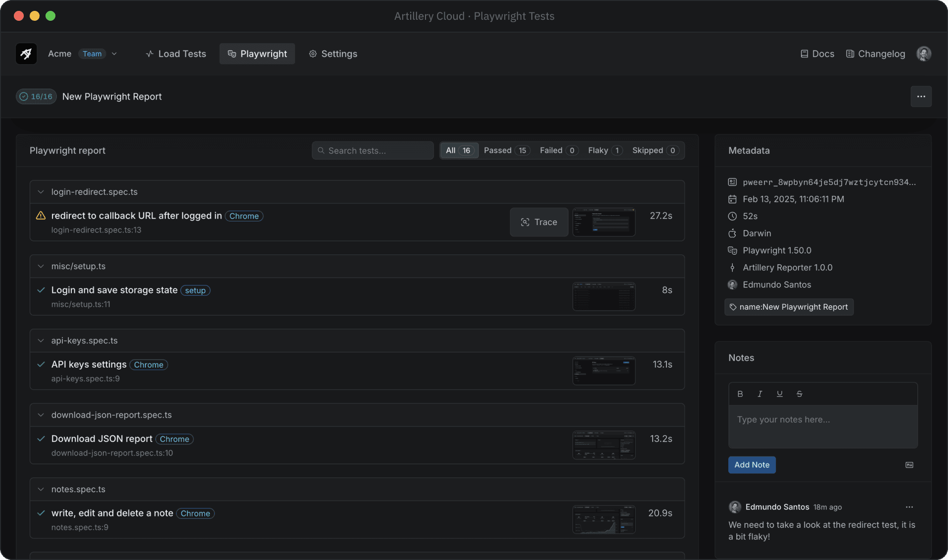Click the Add Note button

tap(751, 465)
